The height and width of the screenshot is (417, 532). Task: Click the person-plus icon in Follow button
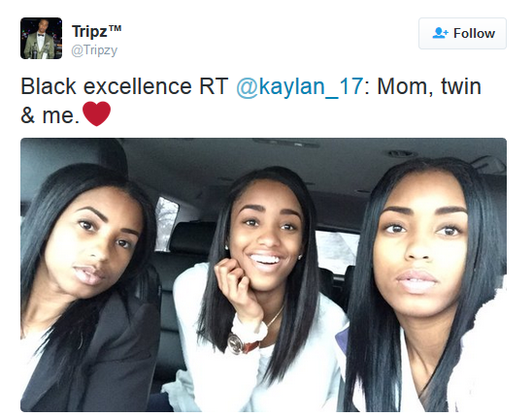click(x=441, y=33)
